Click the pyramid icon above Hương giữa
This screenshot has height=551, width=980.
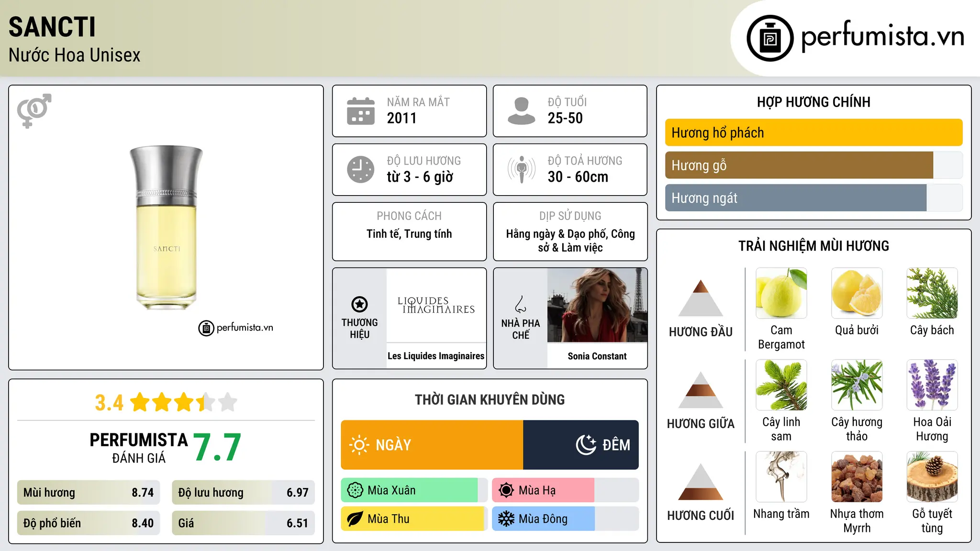click(701, 390)
